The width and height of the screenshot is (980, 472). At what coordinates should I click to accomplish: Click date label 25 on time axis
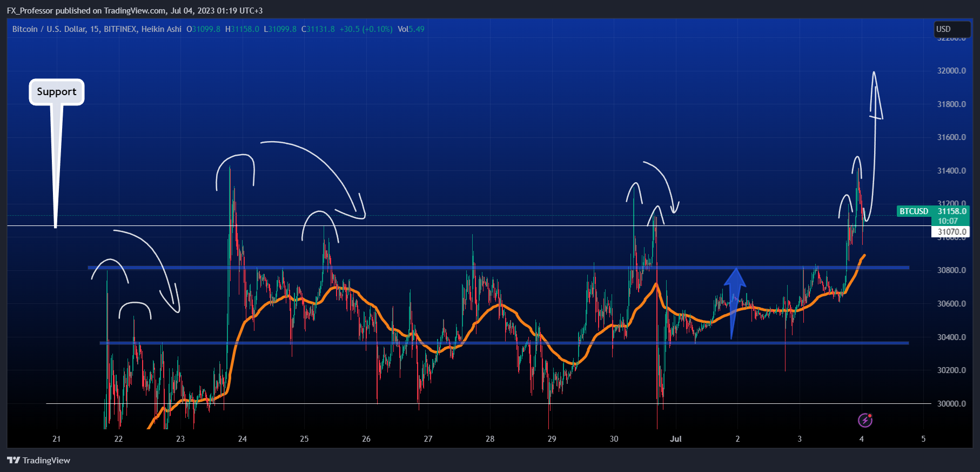pos(304,439)
